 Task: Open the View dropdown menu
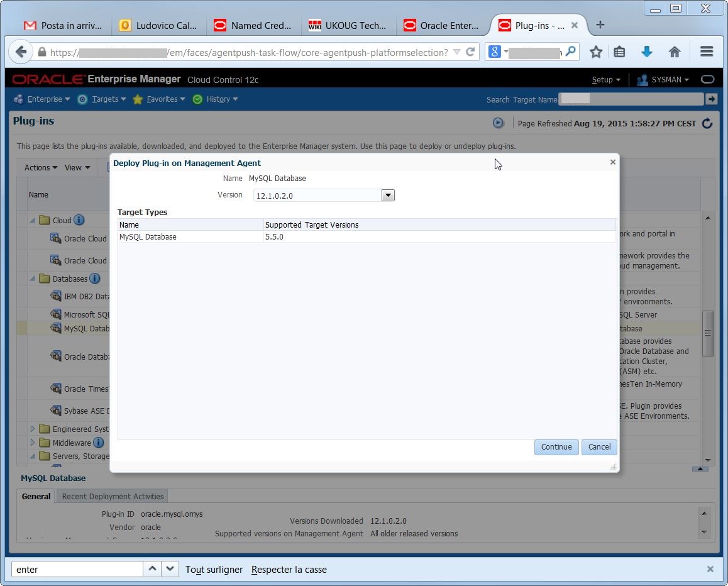tap(77, 168)
